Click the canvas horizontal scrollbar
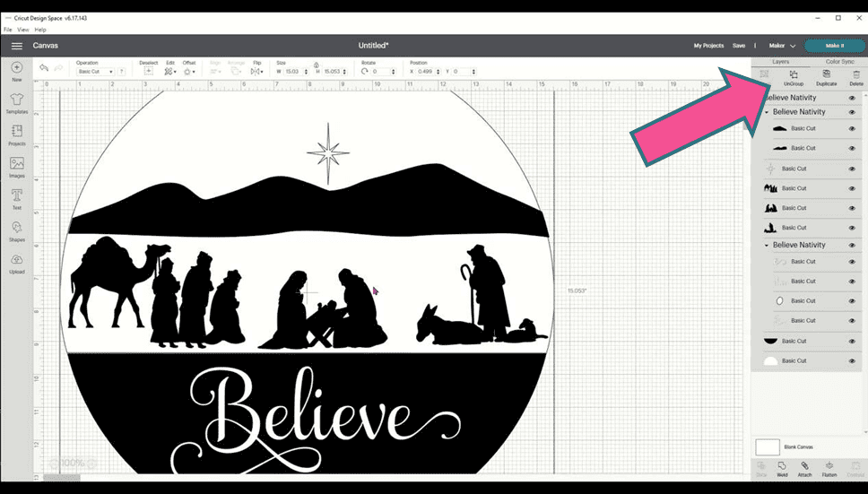This screenshot has width=868, height=494. (x=62, y=478)
